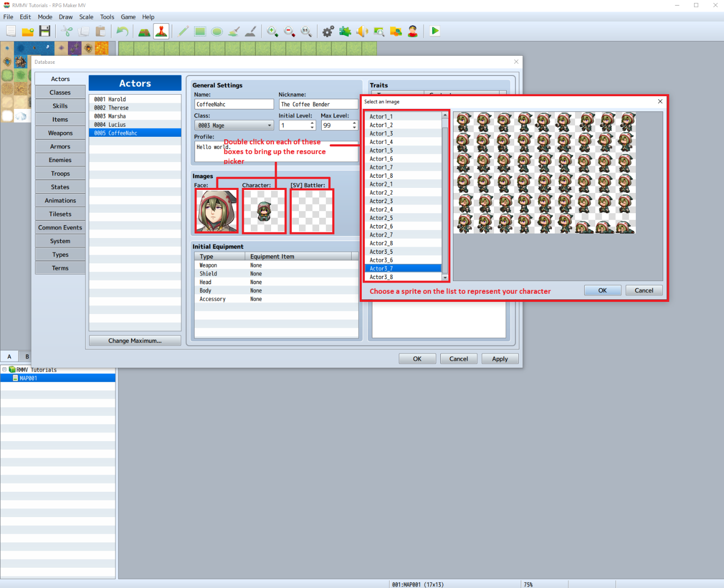
Task: Open the Draw menu
Action: [66, 17]
